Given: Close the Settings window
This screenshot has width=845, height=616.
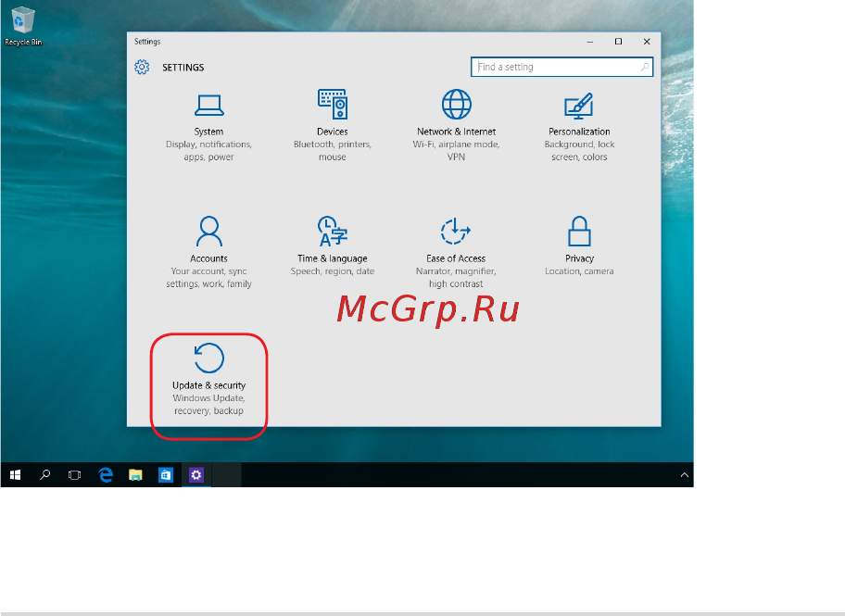Looking at the screenshot, I should click(647, 42).
